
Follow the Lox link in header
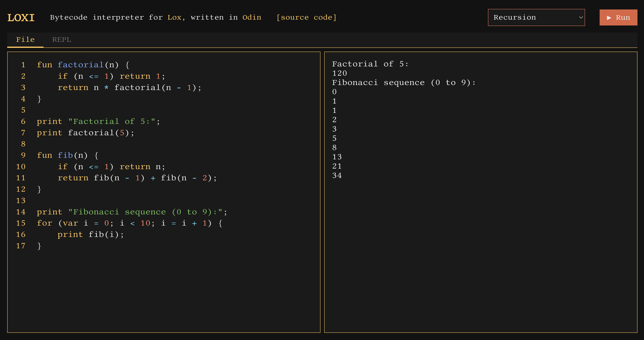(x=174, y=18)
